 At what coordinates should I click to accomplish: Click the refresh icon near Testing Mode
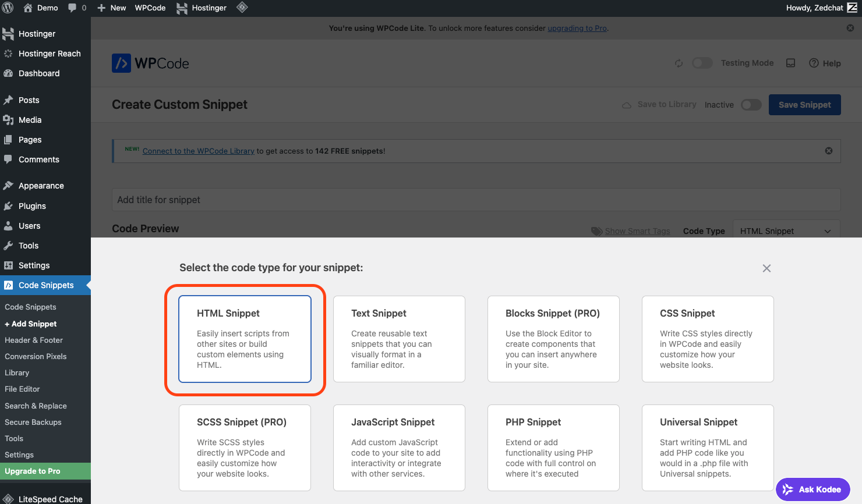[x=679, y=63]
